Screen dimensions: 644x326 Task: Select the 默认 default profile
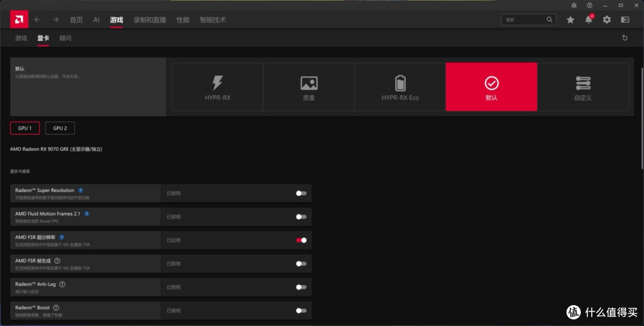coord(491,87)
